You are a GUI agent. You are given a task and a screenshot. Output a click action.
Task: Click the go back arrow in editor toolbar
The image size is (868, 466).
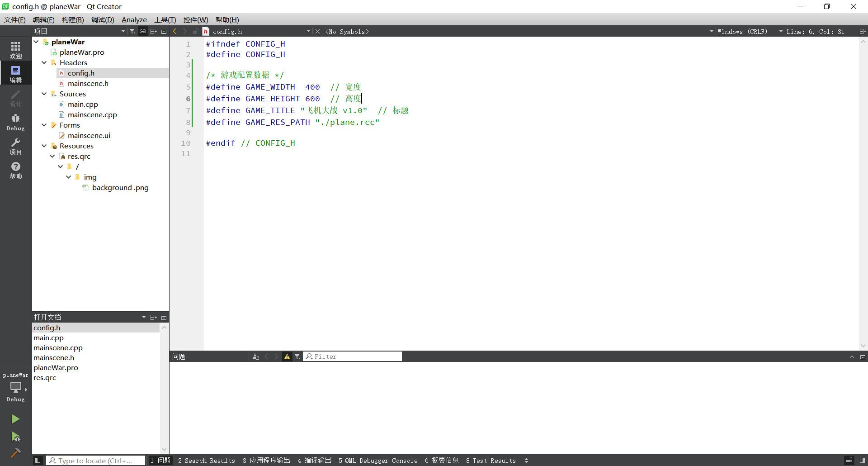175,31
